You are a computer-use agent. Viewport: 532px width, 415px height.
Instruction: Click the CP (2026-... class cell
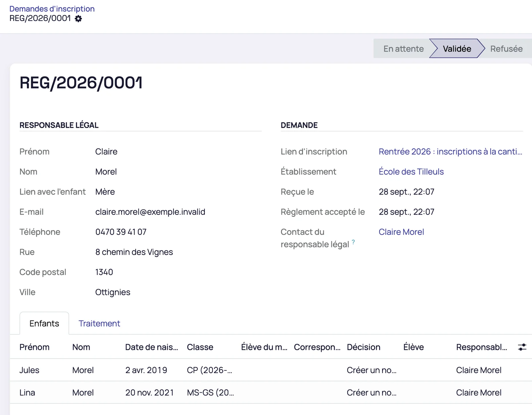pyautogui.click(x=209, y=370)
